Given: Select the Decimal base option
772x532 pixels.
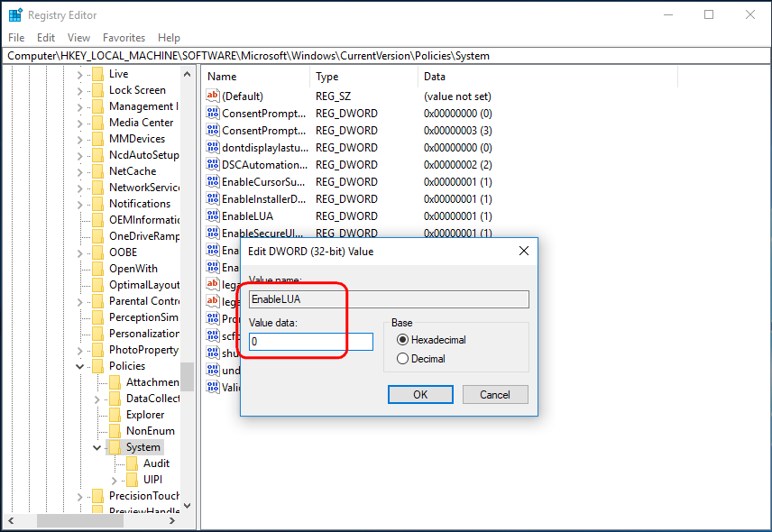Looking at the screenshot, I should point(421,359).
